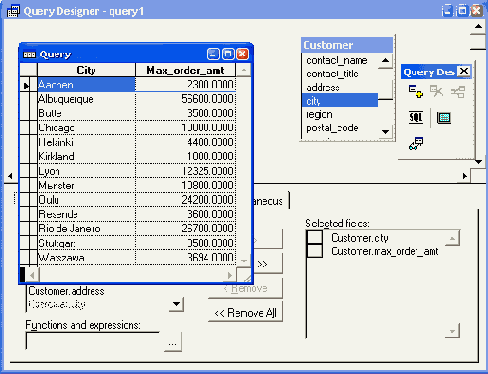Click Query grid vertical scroll down arrow
This screenshot has width=488, height=374.
click(244, 261)
